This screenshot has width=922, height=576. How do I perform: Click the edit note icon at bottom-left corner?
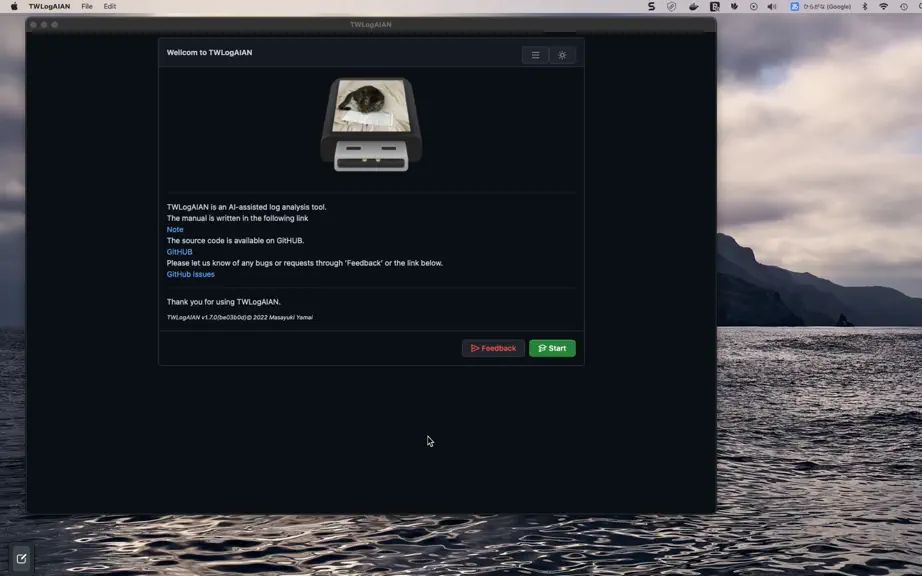coord(21,558)
